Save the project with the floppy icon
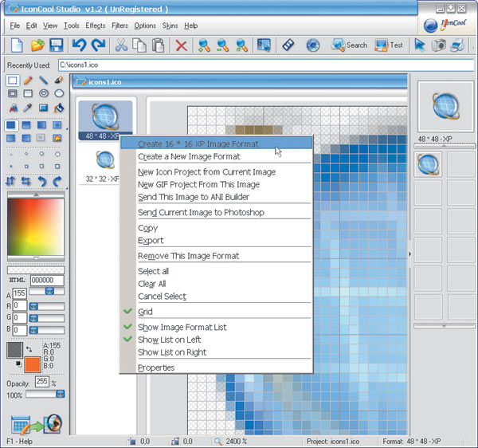This screenshot has width=478, height=448. click(x=56, y=45)
